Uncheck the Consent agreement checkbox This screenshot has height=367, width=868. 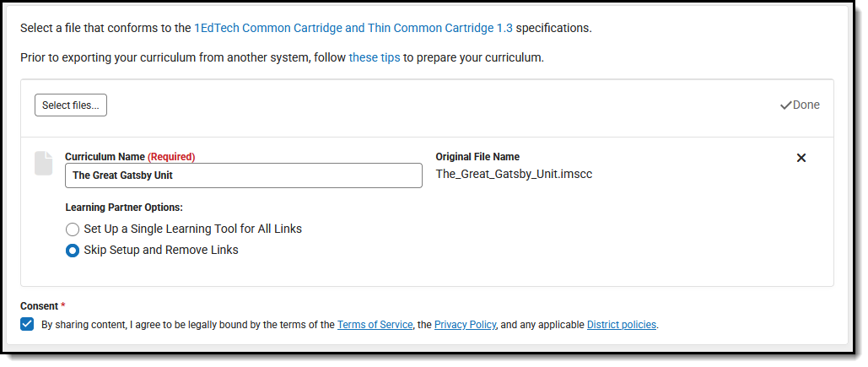click(27, 325)
